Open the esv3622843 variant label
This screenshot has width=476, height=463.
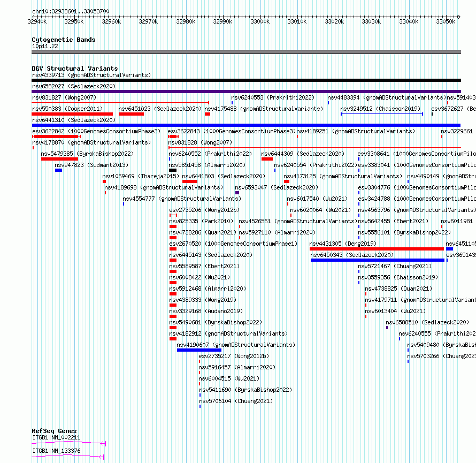(x=232, y=131)
